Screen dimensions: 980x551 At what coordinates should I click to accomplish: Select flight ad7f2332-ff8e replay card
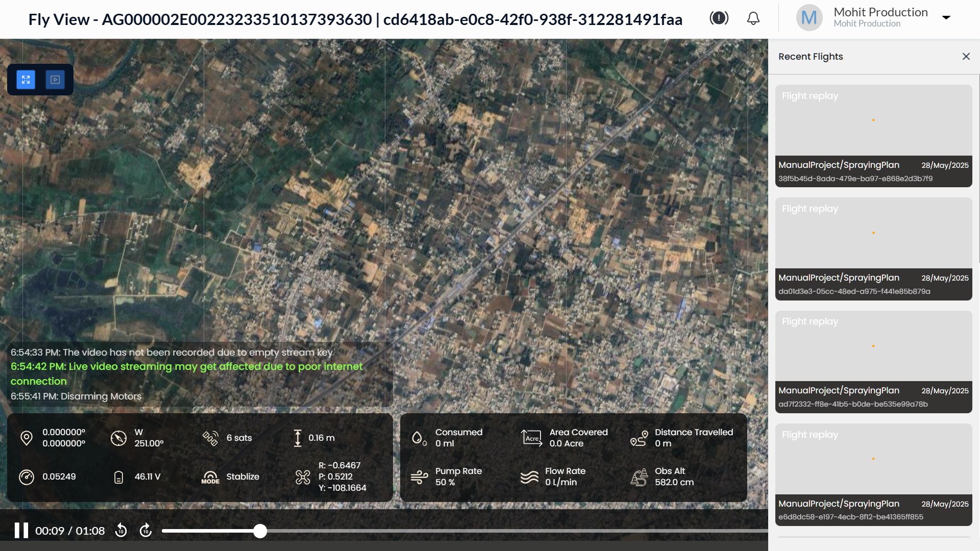(x=873, y=362)
